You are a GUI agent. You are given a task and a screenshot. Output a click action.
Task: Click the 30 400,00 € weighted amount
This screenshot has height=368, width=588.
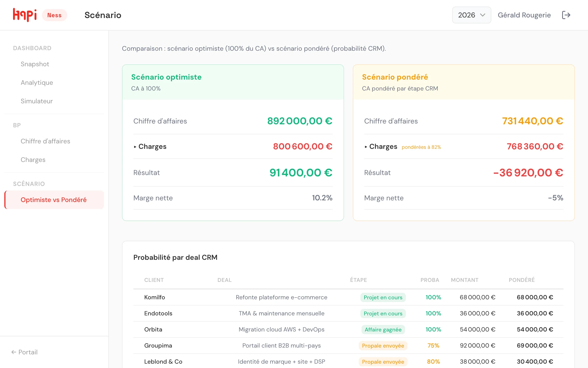pos(535,362)
